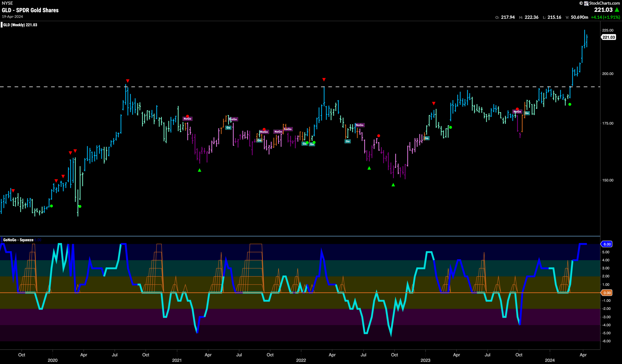Screen dimensions: 622x364
Task: Click the NoGo label from mid 2022
Action: click(360, 125)
